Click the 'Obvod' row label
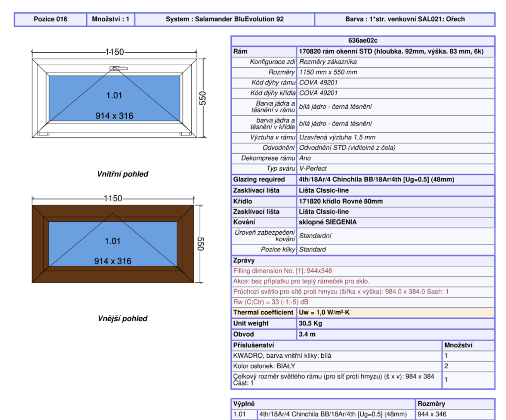The width and height of the screenshot is (506, 420). 243,334
